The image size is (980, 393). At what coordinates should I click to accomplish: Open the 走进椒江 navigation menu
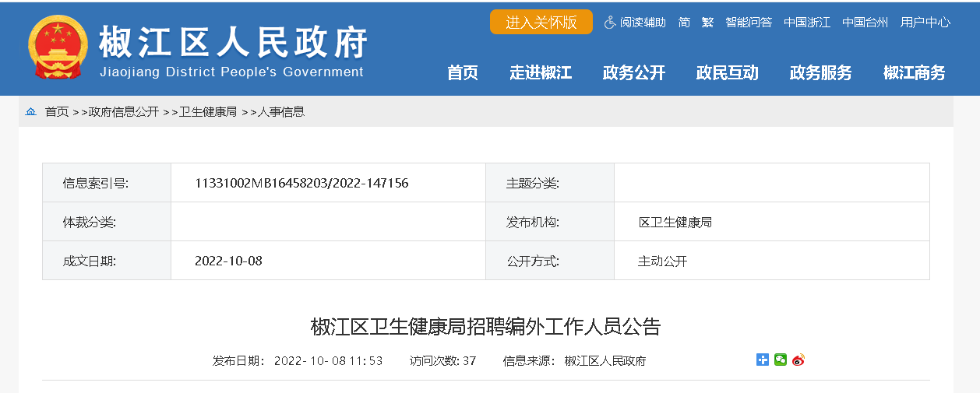pos(541,73)
